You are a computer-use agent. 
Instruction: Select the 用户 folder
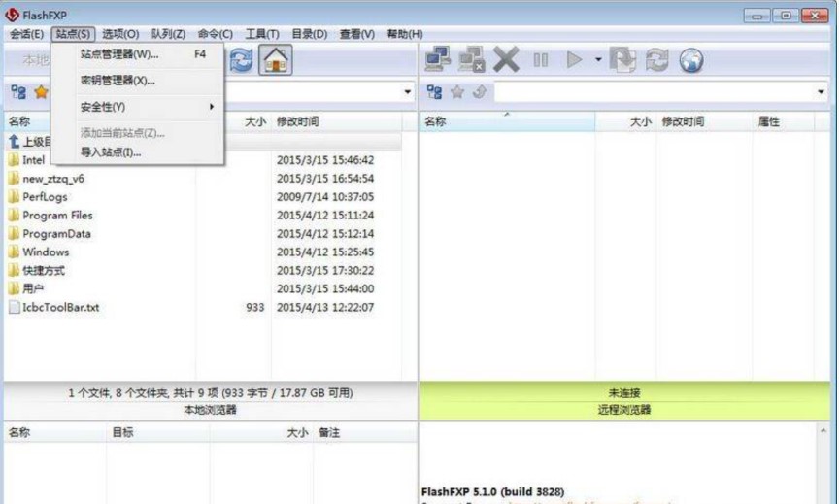click(x=26, y=288)
